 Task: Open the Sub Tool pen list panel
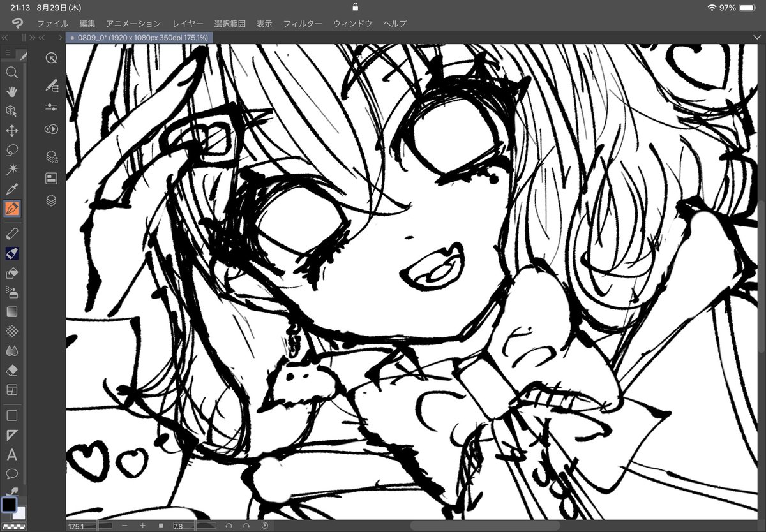click(x=52, y=85)
